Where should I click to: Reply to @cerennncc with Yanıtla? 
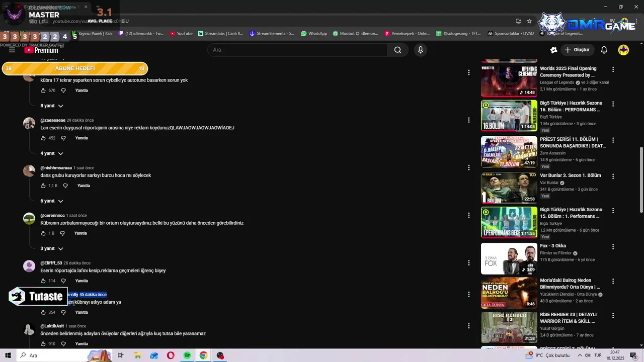point(80,233)
